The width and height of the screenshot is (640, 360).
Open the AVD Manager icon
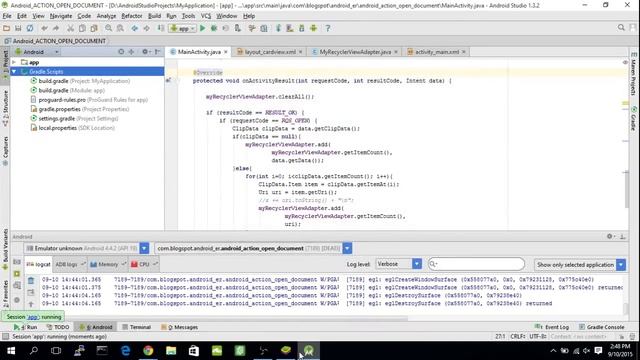[290, 28]
